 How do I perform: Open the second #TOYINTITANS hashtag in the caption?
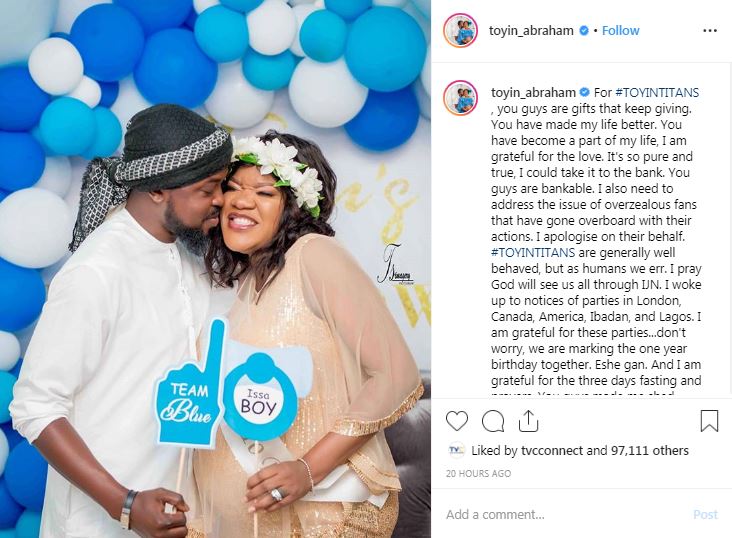(533, 253)
